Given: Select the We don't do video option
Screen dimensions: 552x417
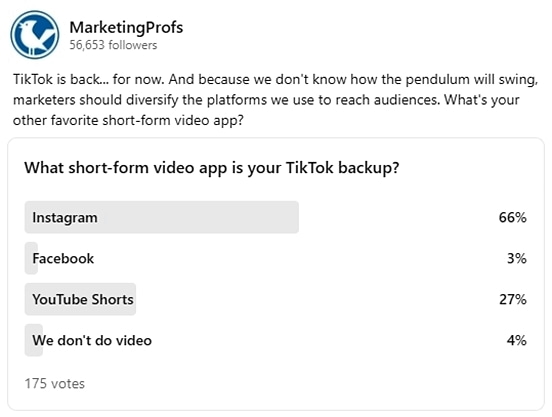Looking at the screenshot, I should coord(276,341).
